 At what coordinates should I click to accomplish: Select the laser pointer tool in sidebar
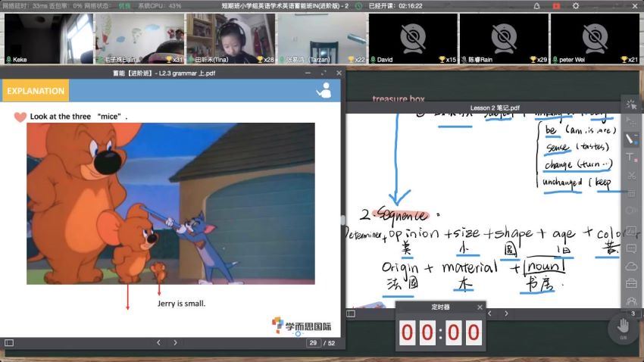631,105
